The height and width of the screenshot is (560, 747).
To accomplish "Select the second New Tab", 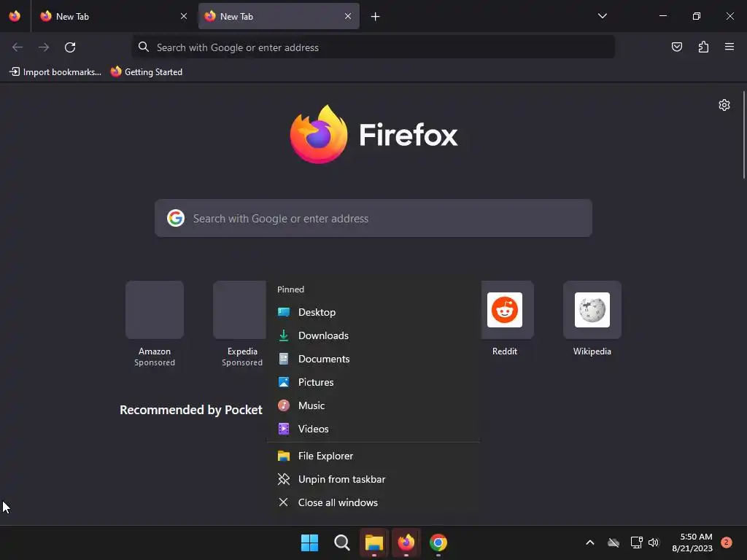I will pos(279,16).
